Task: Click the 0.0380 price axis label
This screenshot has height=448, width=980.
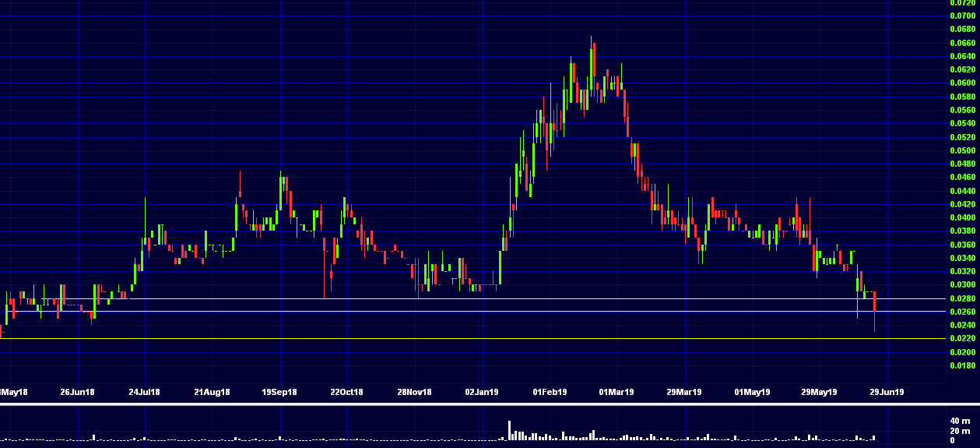Action: click(963, 231)
